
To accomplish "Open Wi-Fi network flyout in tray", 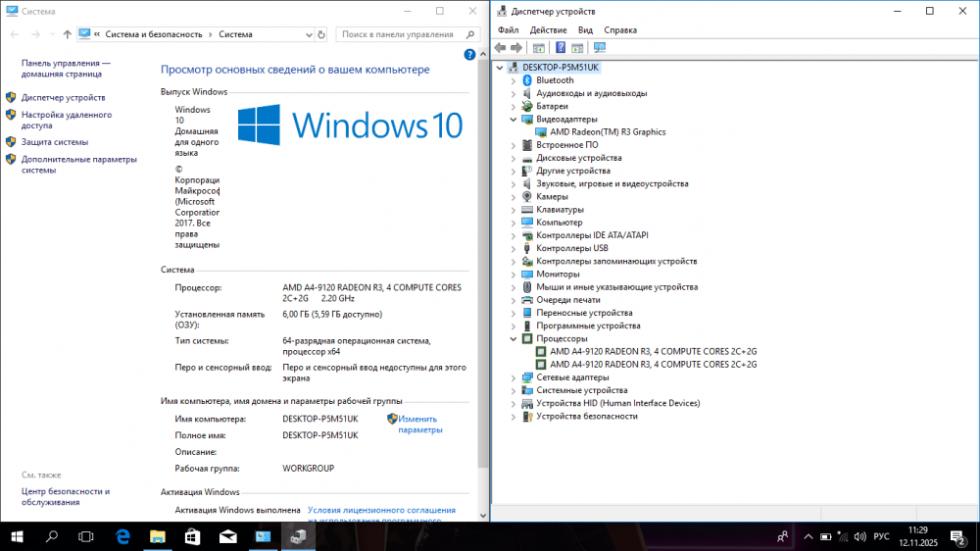I will tap(843, 536).
